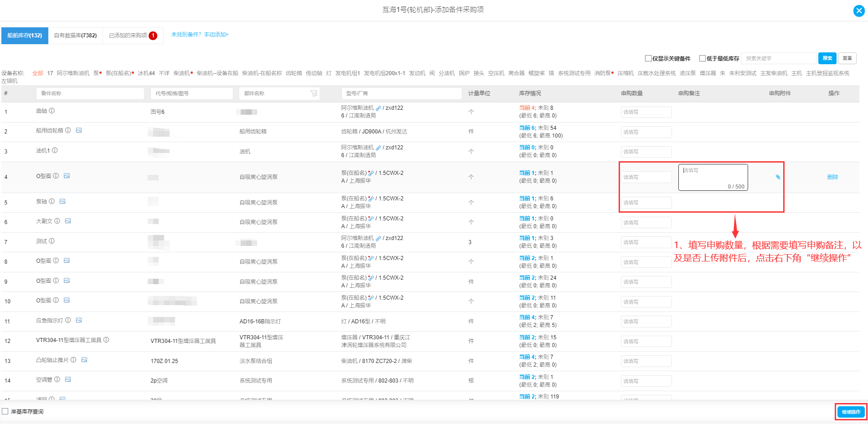Click the 申购备注 textarea in row 4

[x=713, y=177]
